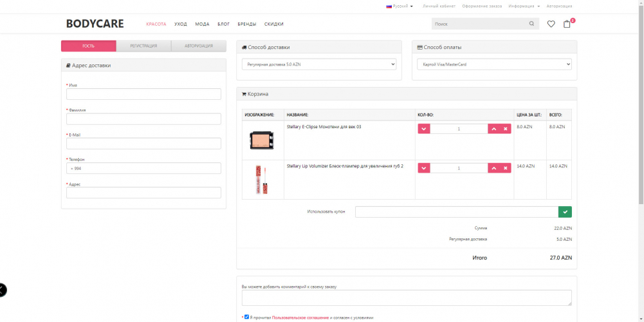Click the black circular widget at left edge
The image size is (644, 322).
2,290
